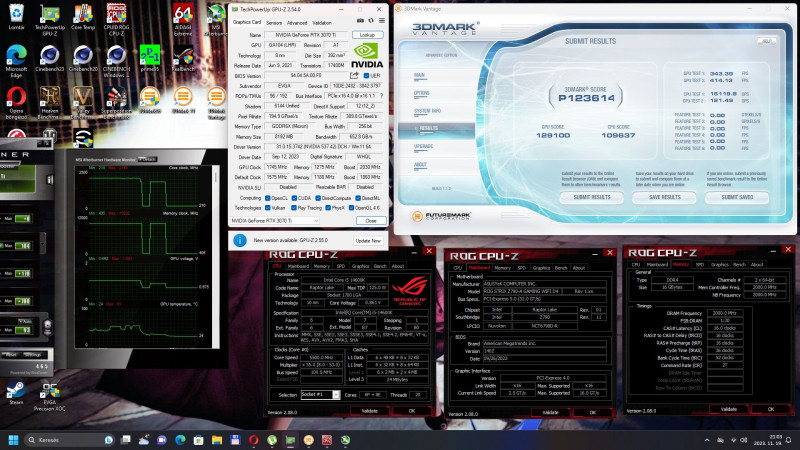Launch the EVGA Precision XOC desktop shortcut

pyautogui.click(x=49, y=396)
